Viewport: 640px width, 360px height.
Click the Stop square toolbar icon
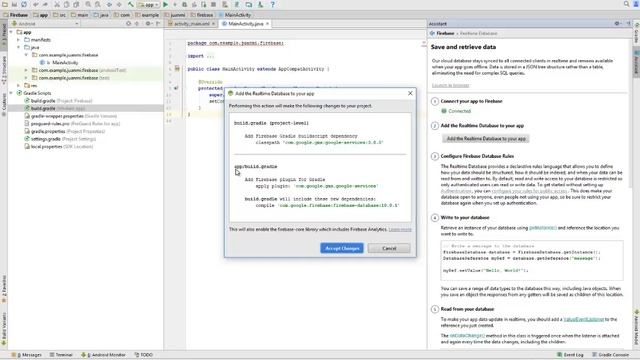tap(213, 4)
